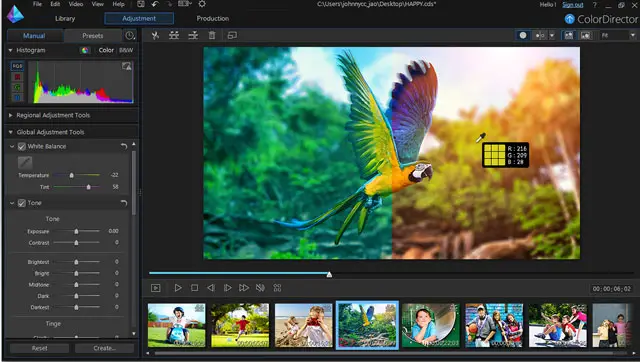
Task: Collapse the White Balance group chevron
Action: pos(12,147)
